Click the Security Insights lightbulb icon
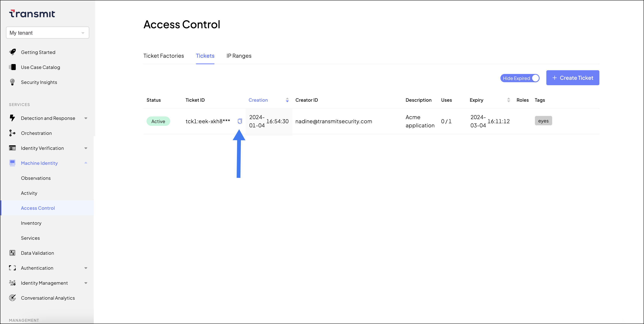 click(x=12, y=82)
